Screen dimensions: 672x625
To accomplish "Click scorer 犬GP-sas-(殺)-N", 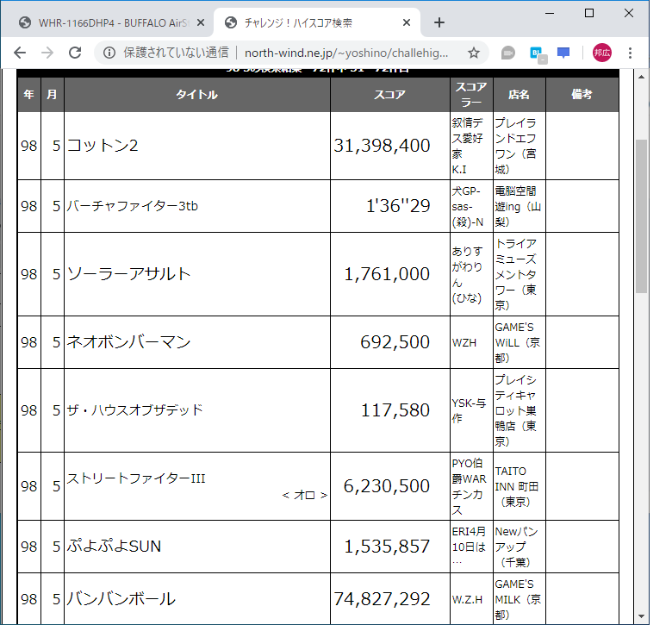I will coord(468,206).
